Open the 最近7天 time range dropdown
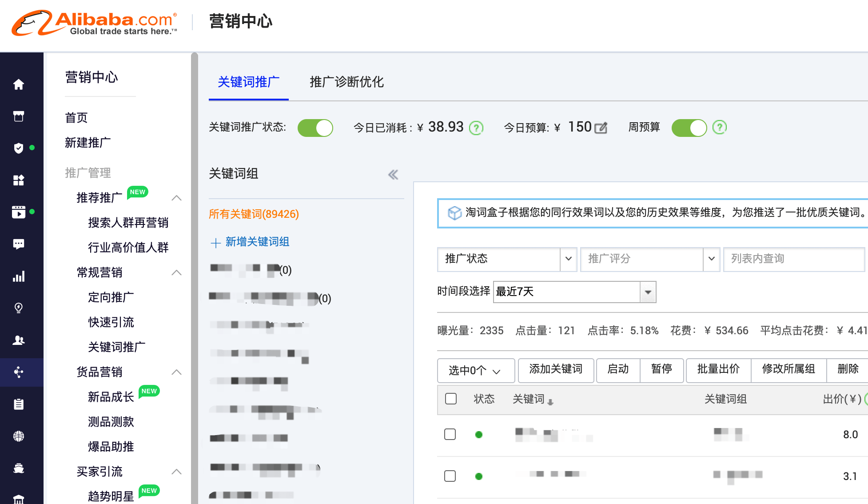Viewport: 868px width, 504px height. (574, 292)
